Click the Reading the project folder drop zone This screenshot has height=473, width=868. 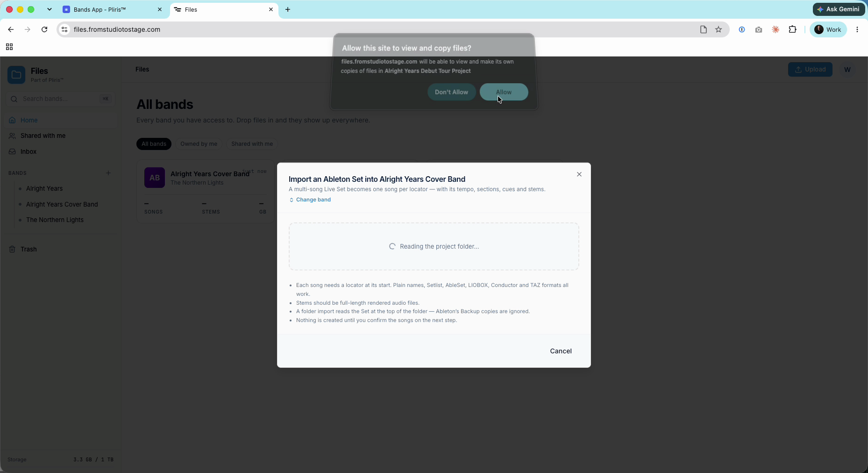pyautogui.click(x=434, y=246)
